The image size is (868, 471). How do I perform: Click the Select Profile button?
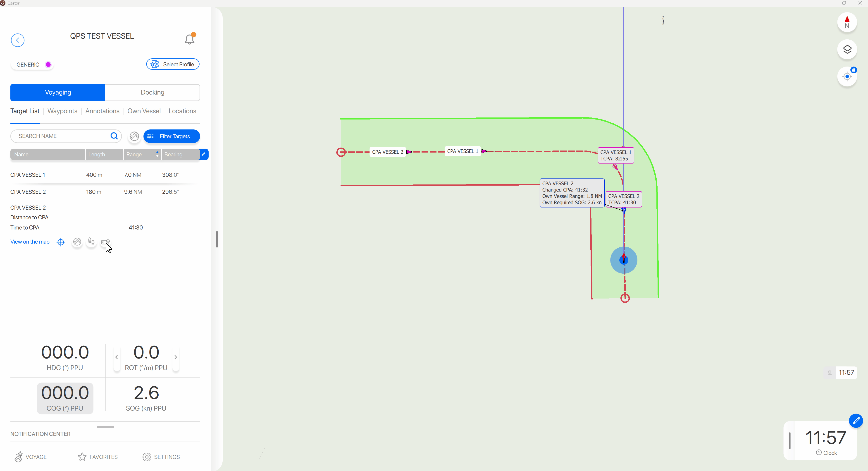click(172, 65)
